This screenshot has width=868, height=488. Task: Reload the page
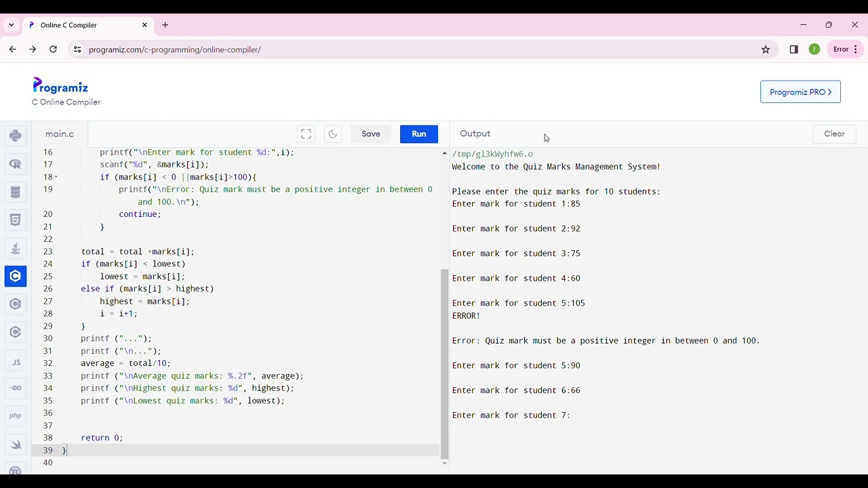click(x=53, y=49)
